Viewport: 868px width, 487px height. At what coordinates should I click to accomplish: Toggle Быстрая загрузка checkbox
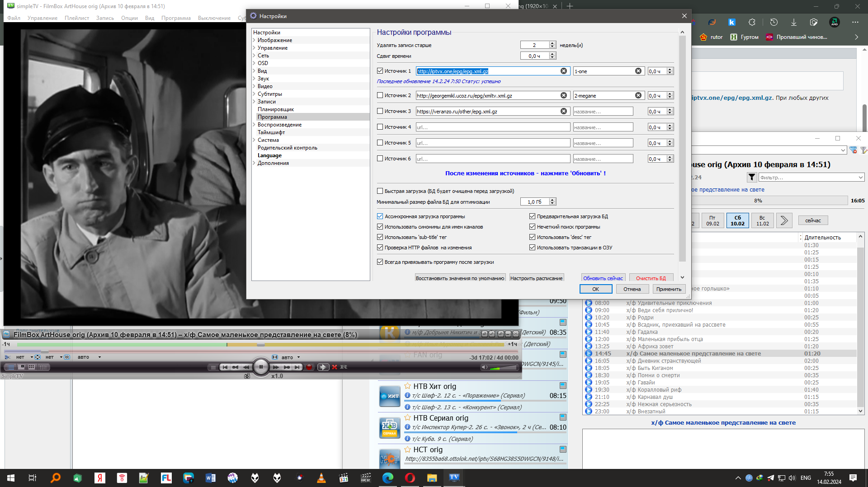[380, 191]
